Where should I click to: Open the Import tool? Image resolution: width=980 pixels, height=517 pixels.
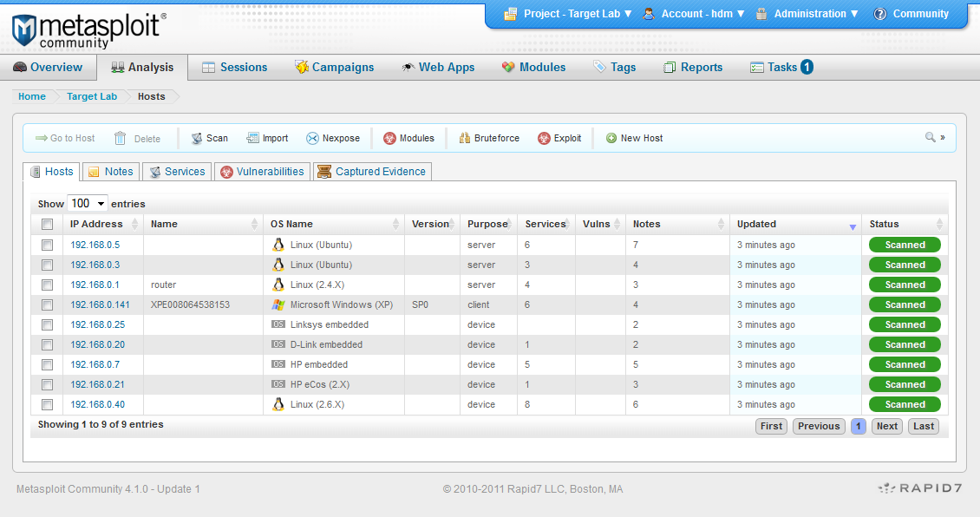(x=267, y=137)
